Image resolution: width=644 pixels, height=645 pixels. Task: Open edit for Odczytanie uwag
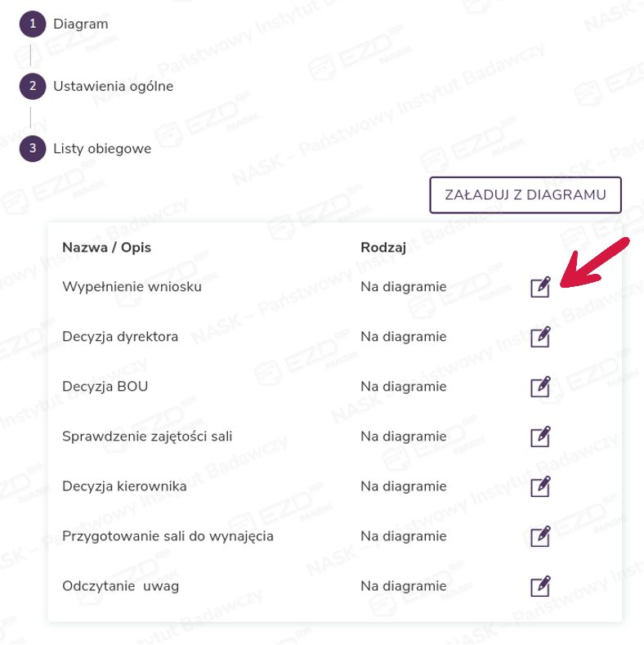[x=539, y=587]
